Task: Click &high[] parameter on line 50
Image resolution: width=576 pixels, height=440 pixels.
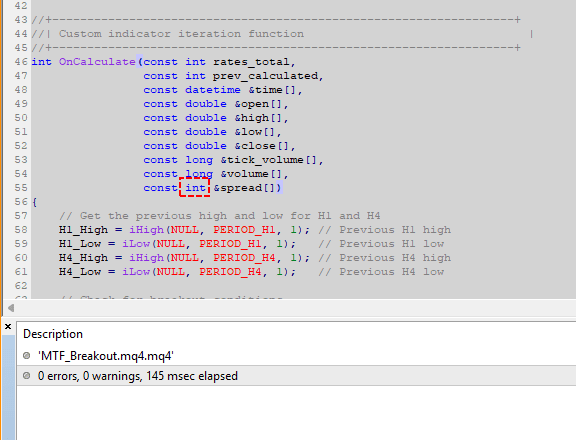Action: coord(258,118)
